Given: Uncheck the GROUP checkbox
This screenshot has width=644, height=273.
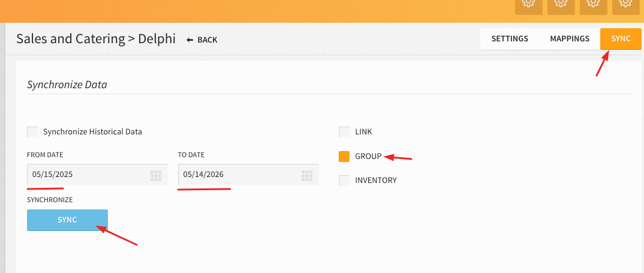Looking at the screenshot, I should pos(344,156).
